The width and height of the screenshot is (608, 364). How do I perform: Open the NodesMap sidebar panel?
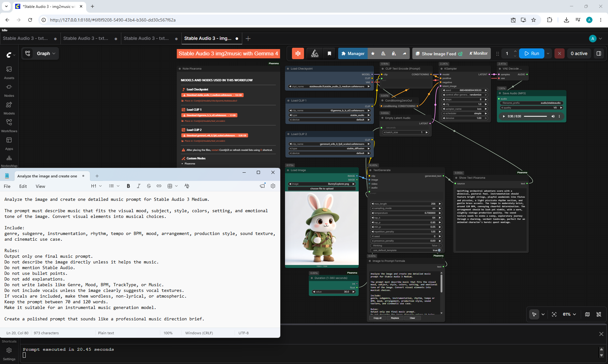(9, 161)
